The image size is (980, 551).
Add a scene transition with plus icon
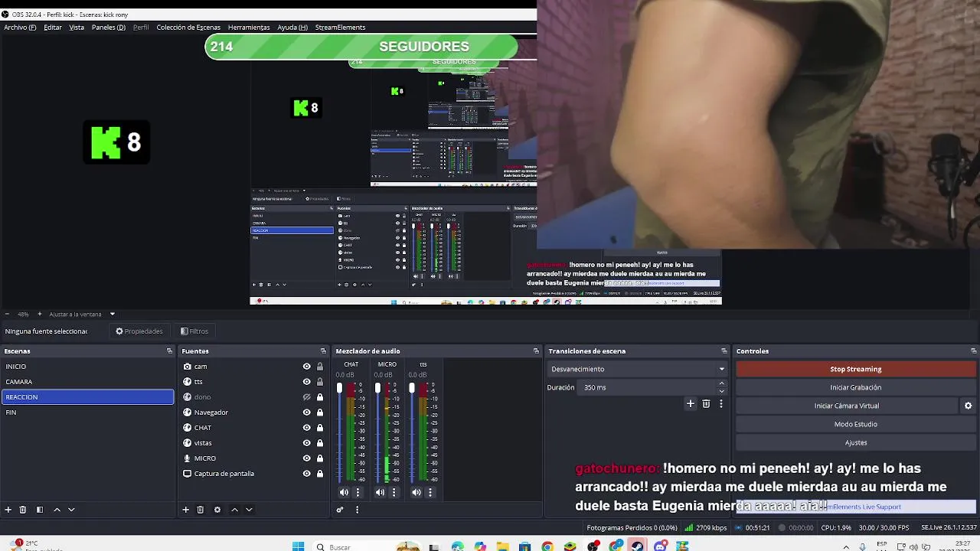(x=691, y=403)
